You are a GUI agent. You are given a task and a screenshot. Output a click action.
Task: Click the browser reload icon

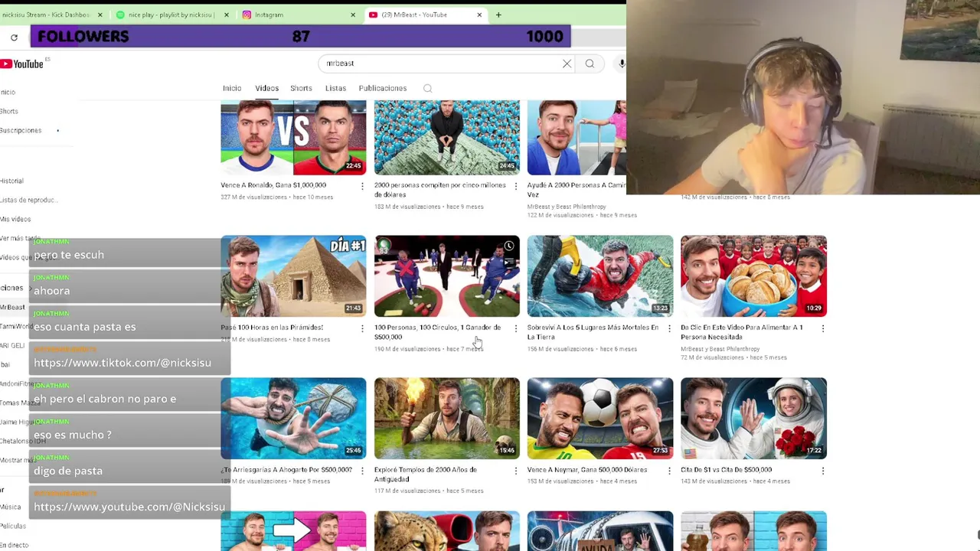[14, 37]
